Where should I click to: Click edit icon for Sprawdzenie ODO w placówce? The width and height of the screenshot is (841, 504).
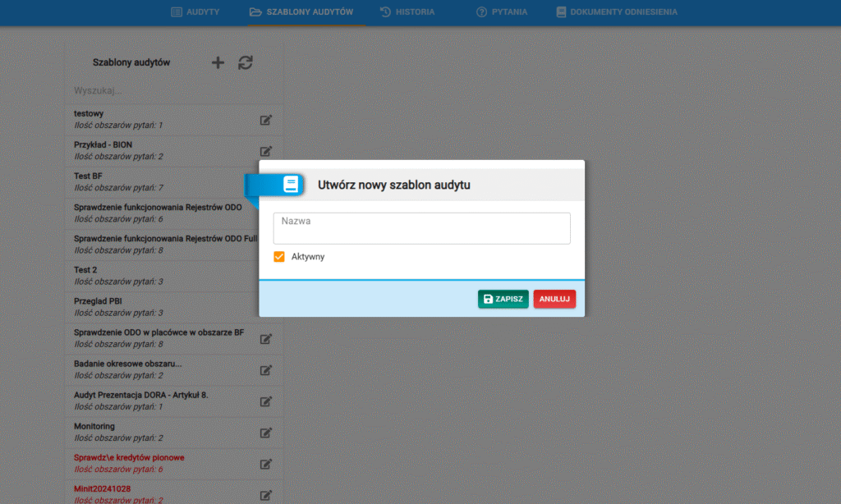265,339
